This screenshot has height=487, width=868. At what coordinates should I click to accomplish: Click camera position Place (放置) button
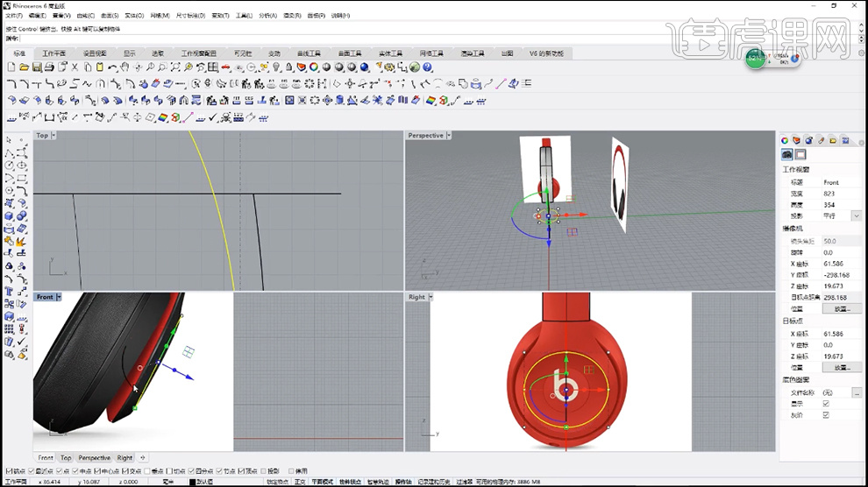[842, 308]
